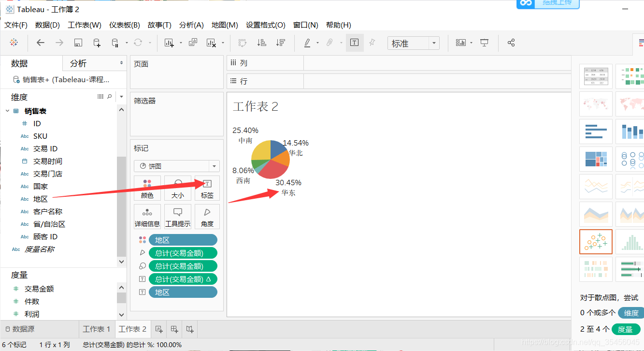Click the new dashboard tab icon at bottom

coord(174,329)
